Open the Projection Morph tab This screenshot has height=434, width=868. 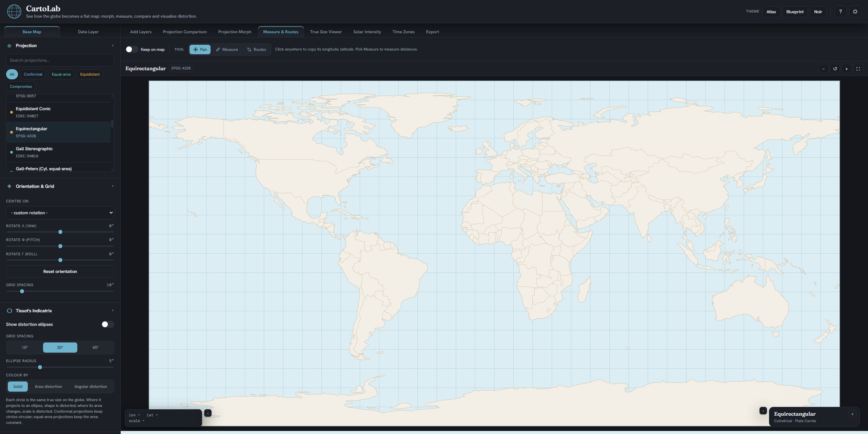click(235, 32)
